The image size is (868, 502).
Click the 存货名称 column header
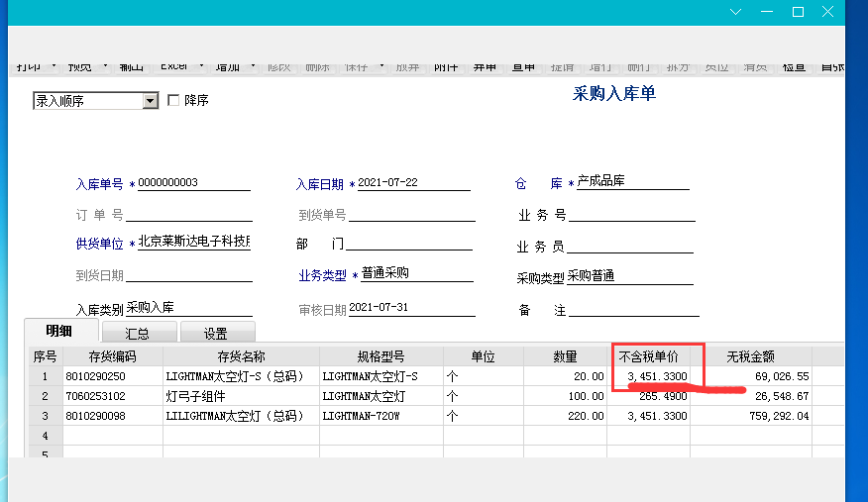point(242,356)
